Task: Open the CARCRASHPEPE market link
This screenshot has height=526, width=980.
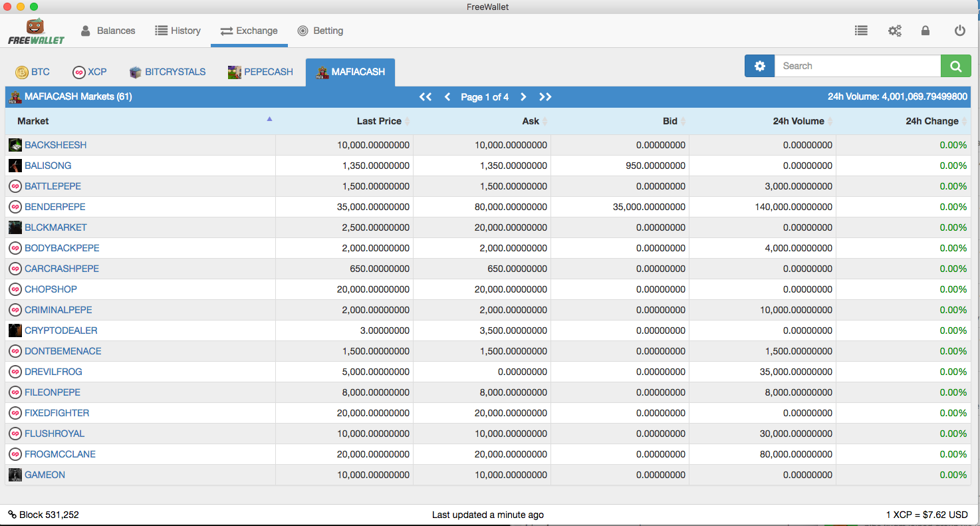Action: [x=62, y=269]
